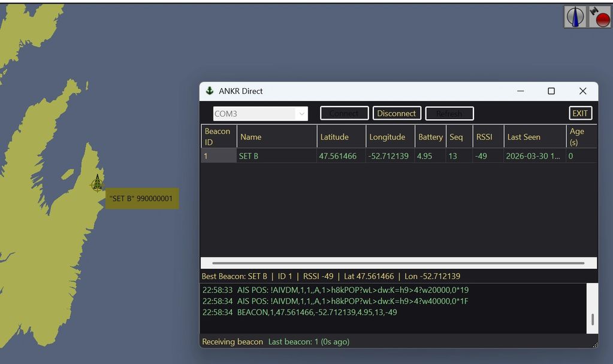Click the RSSI column header
The image size is (613, 364).
coord(484,137)
